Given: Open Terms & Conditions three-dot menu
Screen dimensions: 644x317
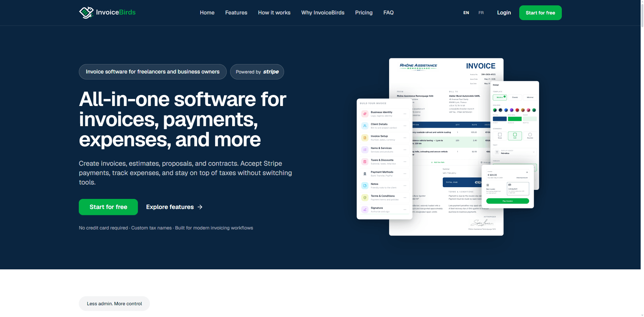Looking at the screenshot, I should (x=405, y=198).
